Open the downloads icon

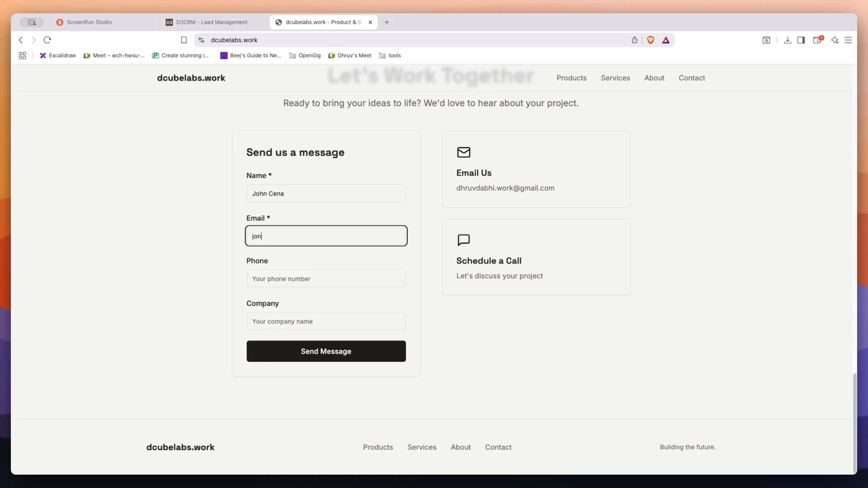[787, 40]
